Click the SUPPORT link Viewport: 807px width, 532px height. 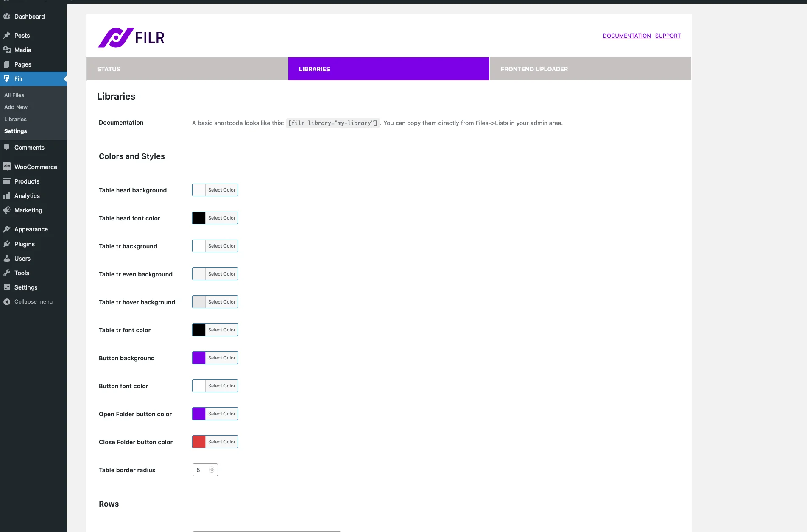pyautogui.click(x=667, y=36)
